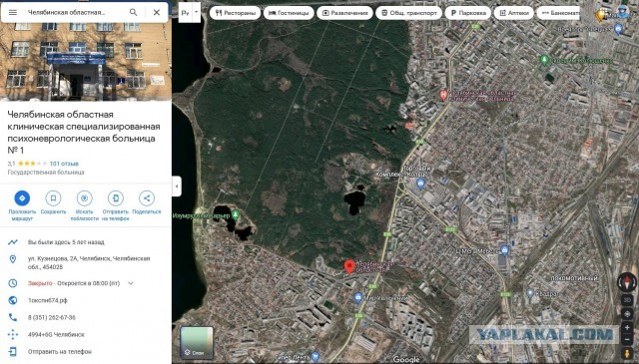This screenshot has height=364, width=639.
Task: Open the Слои layers switcher thumbnail
Action: point(197,342)
